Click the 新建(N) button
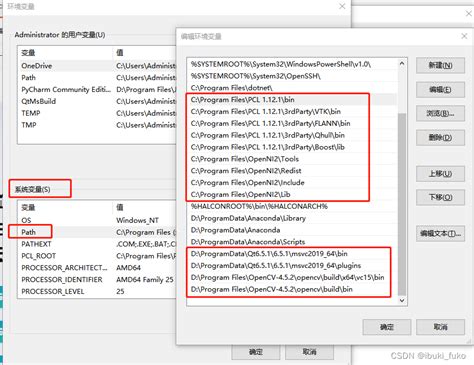This screenshot has width=474, height=365. [440, 65]
